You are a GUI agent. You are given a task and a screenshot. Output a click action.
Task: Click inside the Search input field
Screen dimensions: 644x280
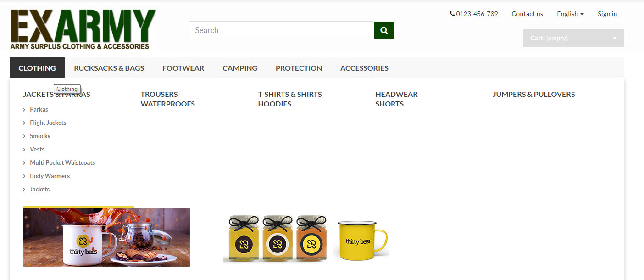281,30
